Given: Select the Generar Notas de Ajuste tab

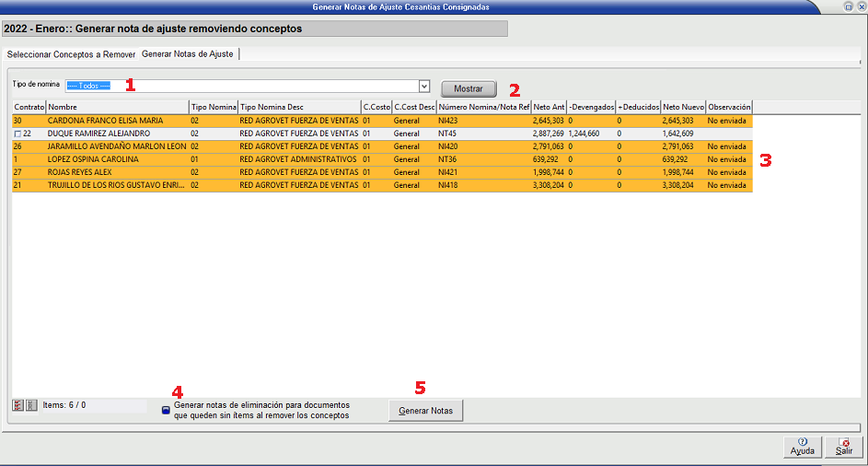Looking at the screenshot, I should [188, 54].
